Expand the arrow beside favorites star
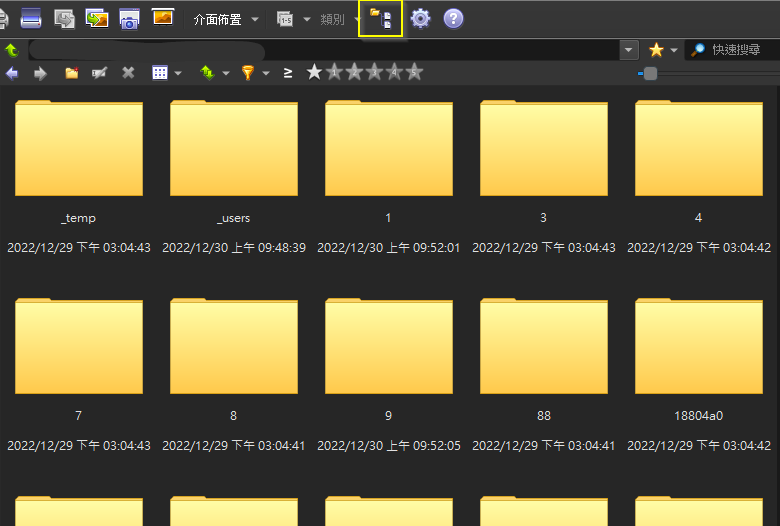The height and width of the screenshot is (526, 780). coord(674,50)
